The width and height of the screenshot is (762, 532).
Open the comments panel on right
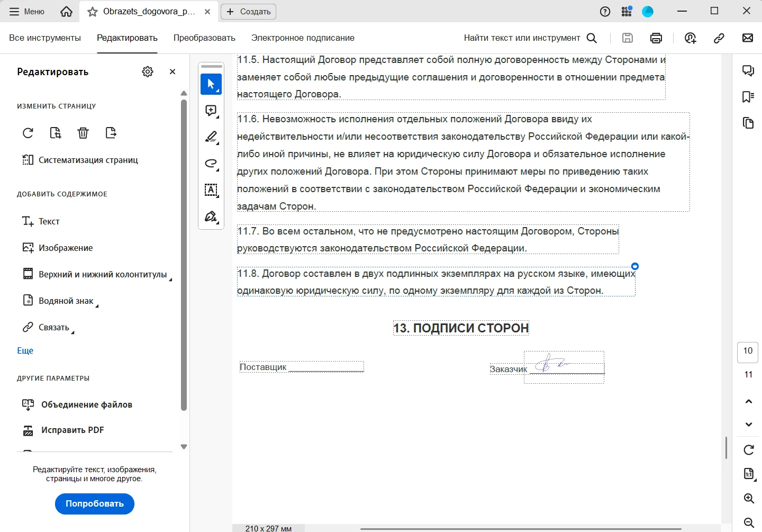[x=748, y=71]
